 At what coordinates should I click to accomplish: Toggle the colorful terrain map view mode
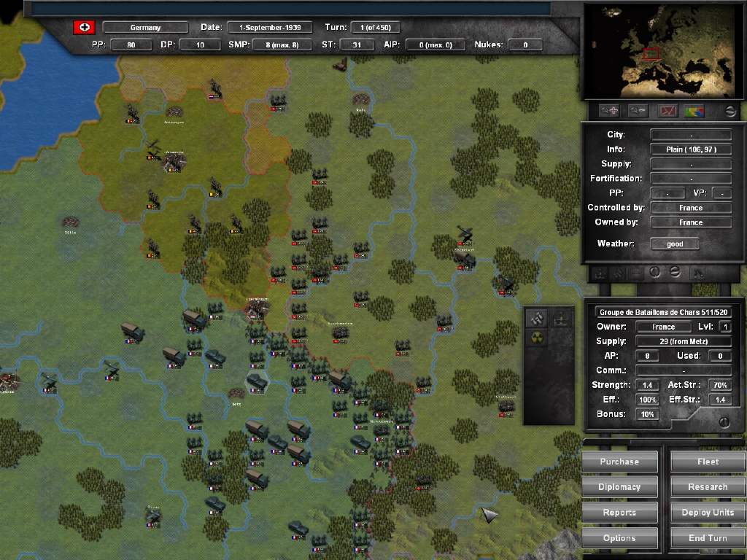point(694,110)
